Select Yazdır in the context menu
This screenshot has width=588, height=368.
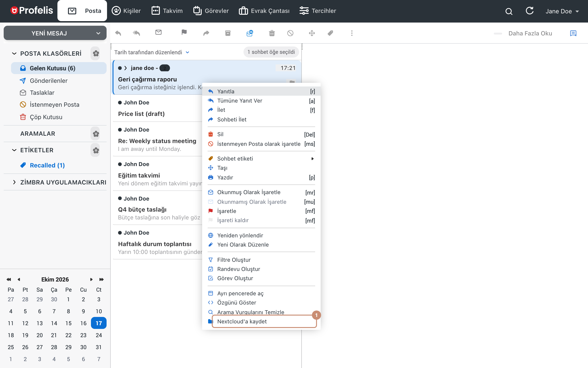pyautogui.click(x=261, y=177)
